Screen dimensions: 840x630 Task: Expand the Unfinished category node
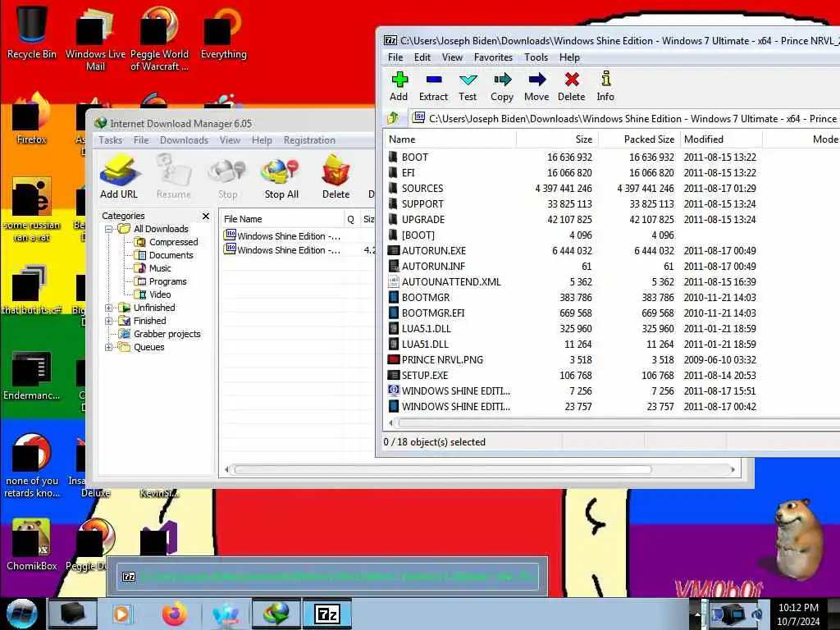109,308
